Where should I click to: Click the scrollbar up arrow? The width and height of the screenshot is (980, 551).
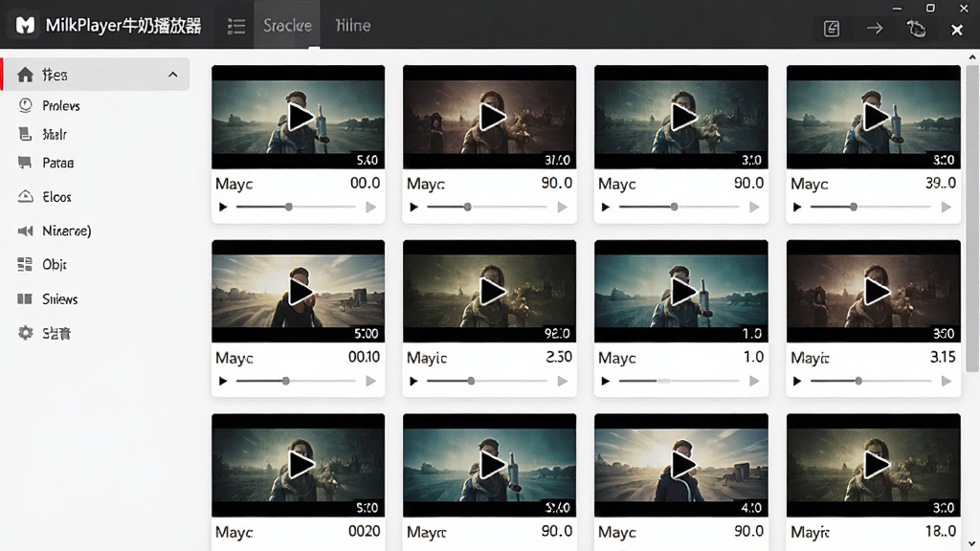(x=972, y=57)
